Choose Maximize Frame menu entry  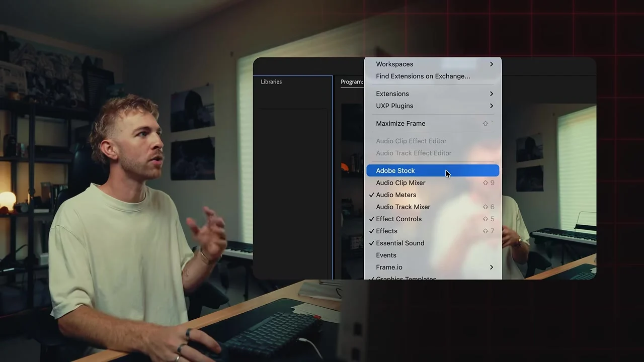pyautogui.click(x=433, y=123)
